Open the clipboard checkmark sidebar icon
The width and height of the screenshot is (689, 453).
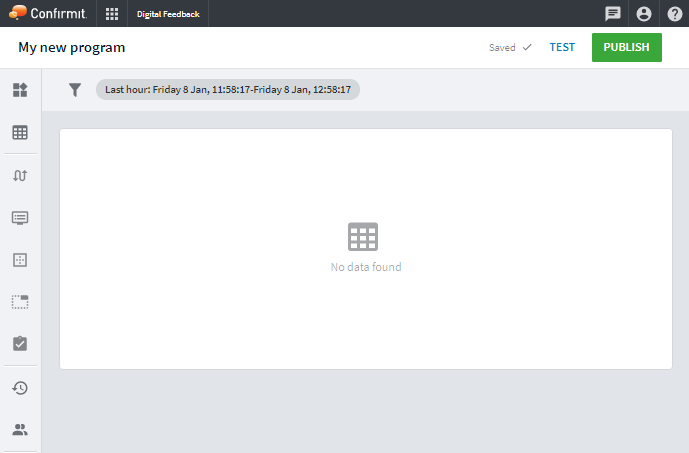pos(20,344)
